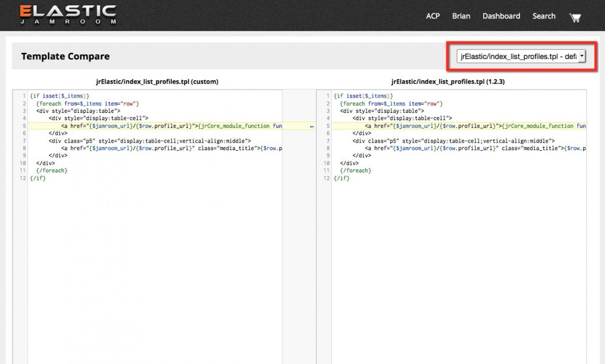The height and width of the screenshot is (364, 605).
Task: Click line number 1 in left editor gutter
Action: pyautogui.click(x=23, y=96)
